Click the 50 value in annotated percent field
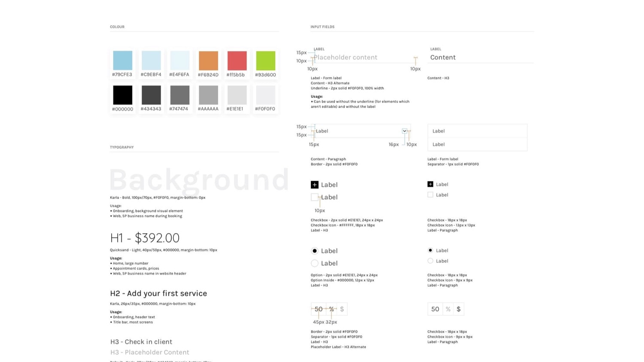The height and width of the screenshot is (362, 644). [x=319, y=309]
